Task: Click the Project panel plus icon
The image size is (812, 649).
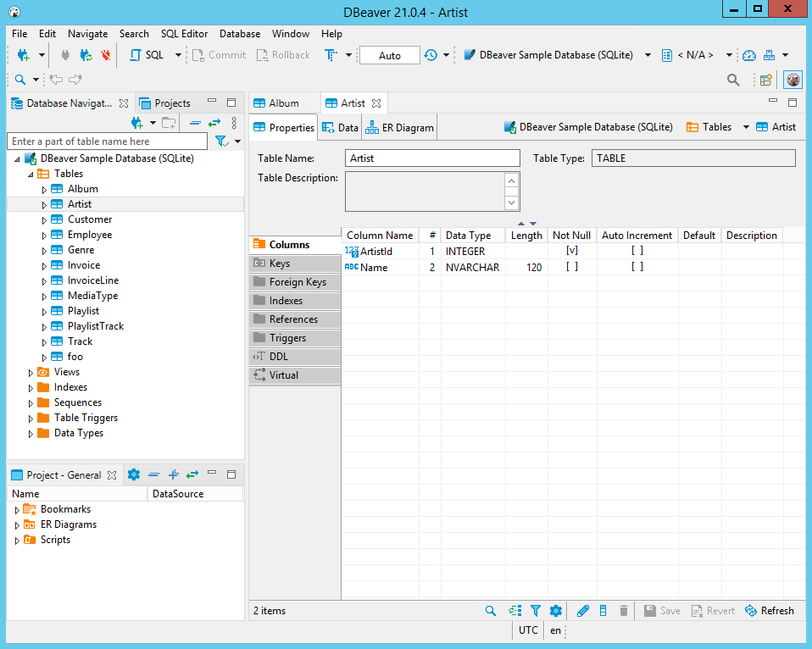Action: tap(174, 474)
